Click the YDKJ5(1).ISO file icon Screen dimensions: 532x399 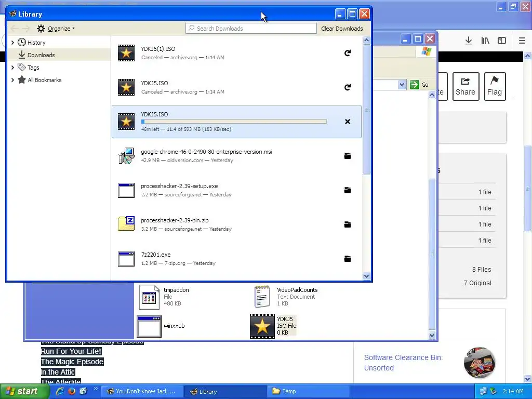[126, 53]
